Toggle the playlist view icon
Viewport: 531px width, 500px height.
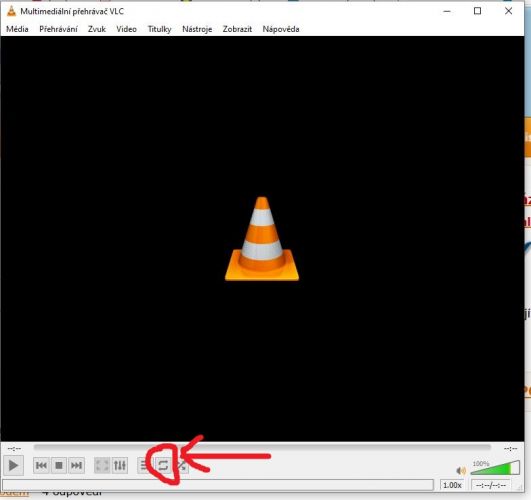[x=145, y=466]
